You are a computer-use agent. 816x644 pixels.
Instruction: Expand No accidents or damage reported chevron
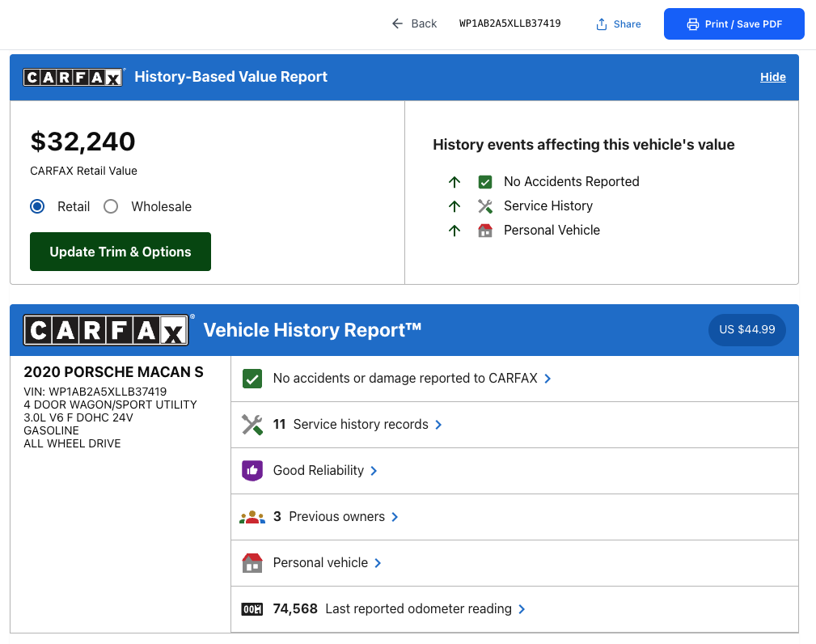click(548, 379)
